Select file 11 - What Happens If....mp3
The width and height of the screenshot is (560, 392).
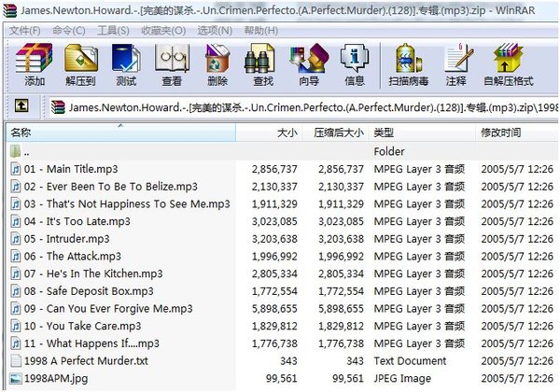91,343
